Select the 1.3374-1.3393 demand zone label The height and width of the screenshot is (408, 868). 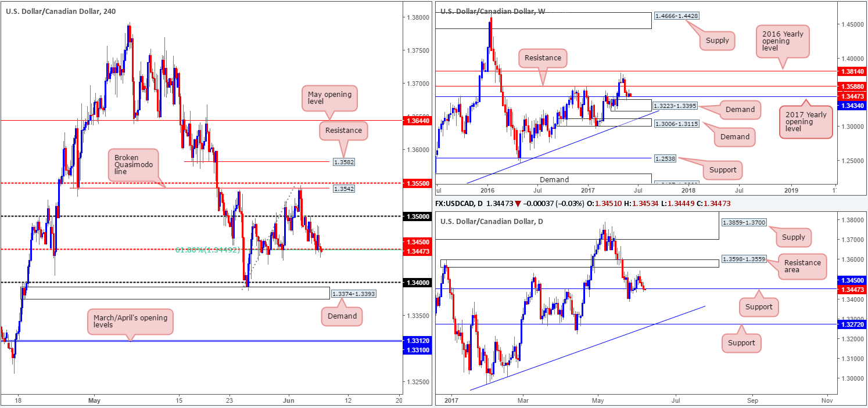coord(353,294)
